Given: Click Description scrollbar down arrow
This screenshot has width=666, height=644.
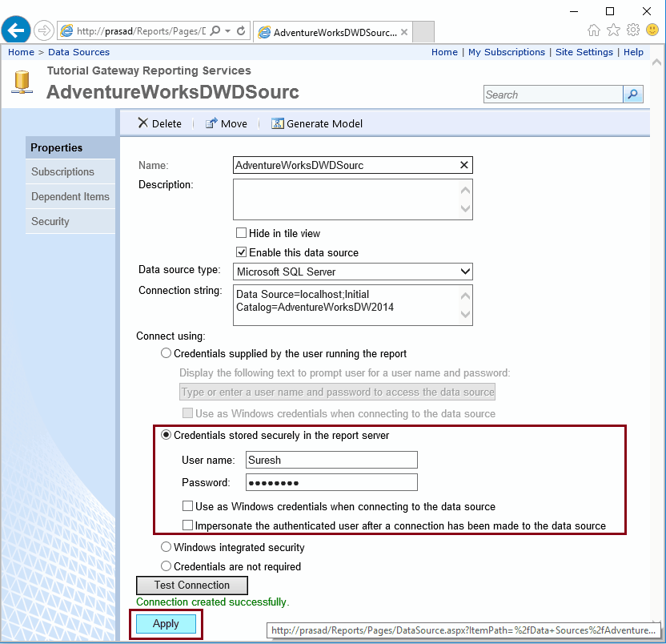Looking at the screenshot, I should pyautogui.click(x=466, y=208).
